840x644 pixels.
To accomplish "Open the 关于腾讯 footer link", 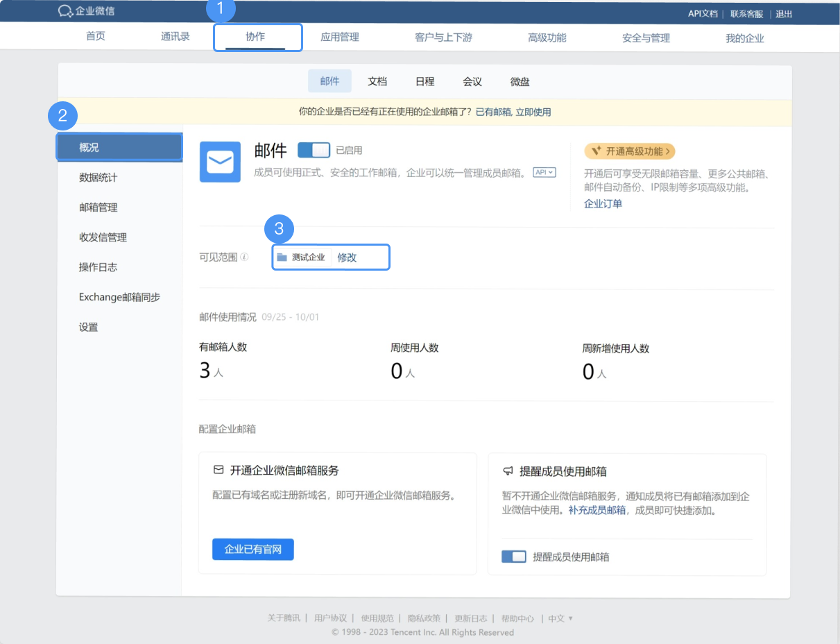I will [x=284, y=618].
